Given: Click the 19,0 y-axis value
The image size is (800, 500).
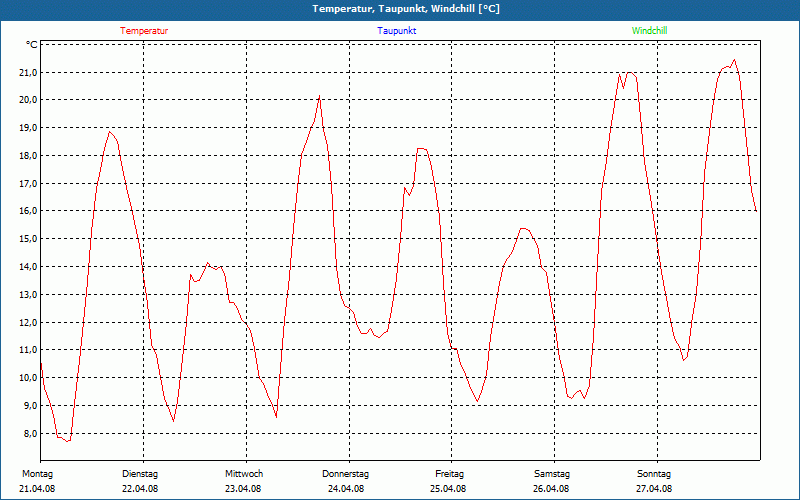Looking at the screenshot, I should tap(29, 128).
